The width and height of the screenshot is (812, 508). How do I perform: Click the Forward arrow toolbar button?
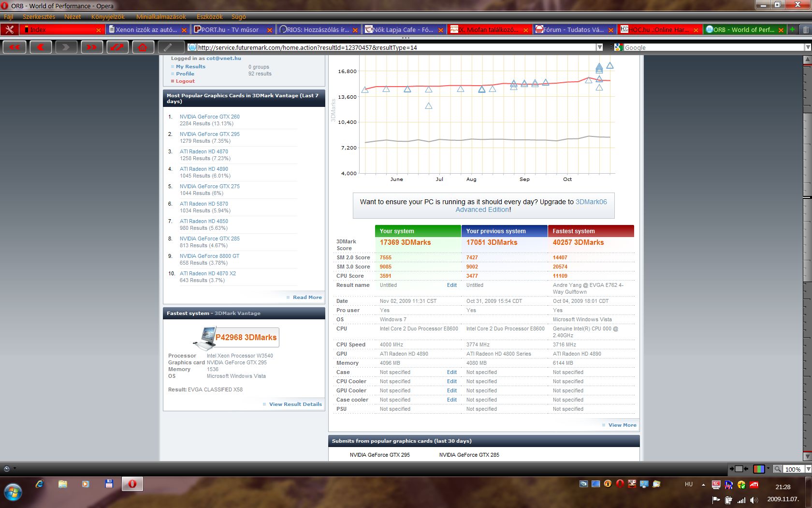pyautogui.click(x=66, y=47)
